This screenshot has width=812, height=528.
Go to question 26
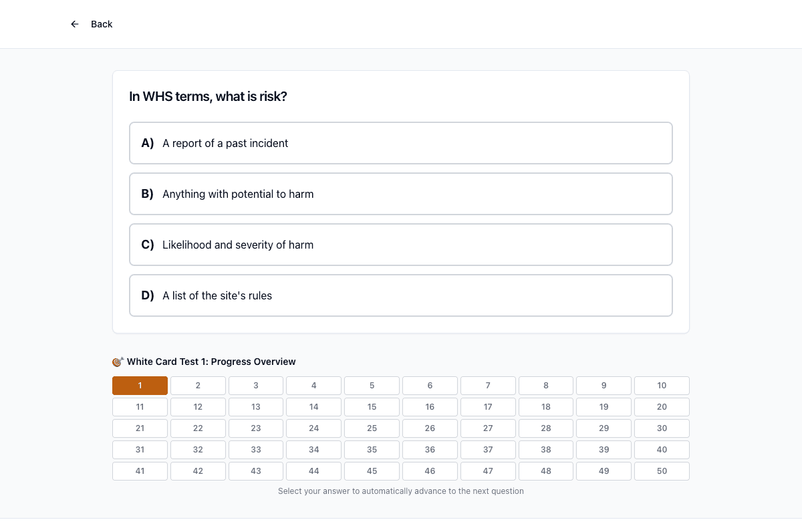(430, 428)
